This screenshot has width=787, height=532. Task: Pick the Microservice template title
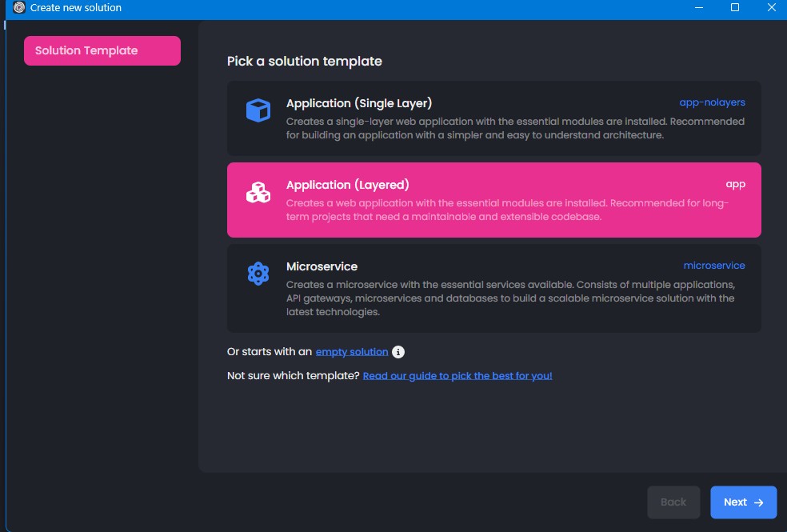tap(322, 266)
